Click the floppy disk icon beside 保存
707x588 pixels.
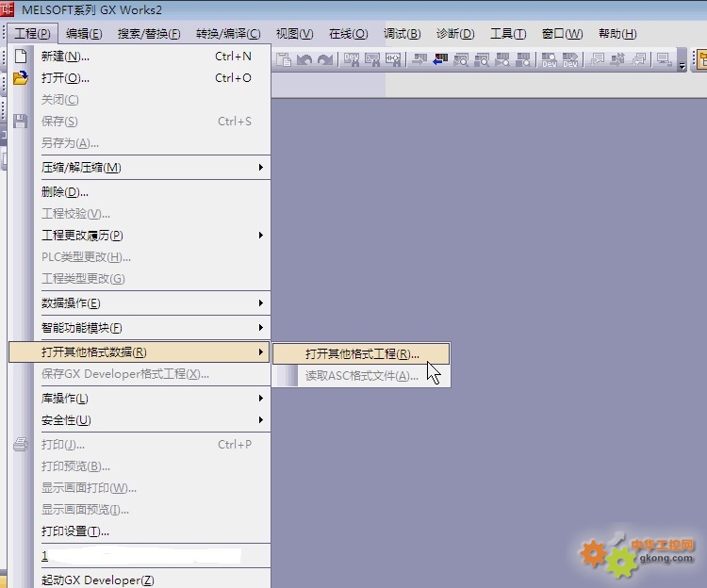click(21, 122)
